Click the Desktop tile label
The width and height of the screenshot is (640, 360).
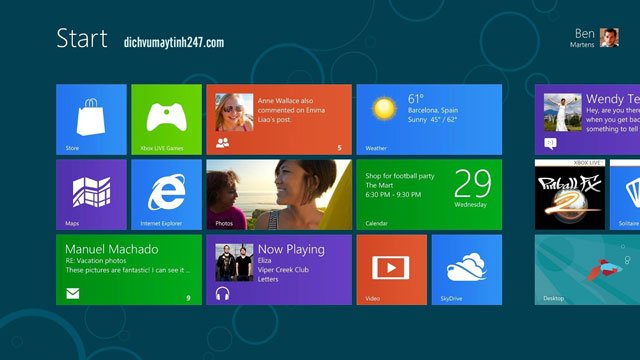[x=553, y=298]
